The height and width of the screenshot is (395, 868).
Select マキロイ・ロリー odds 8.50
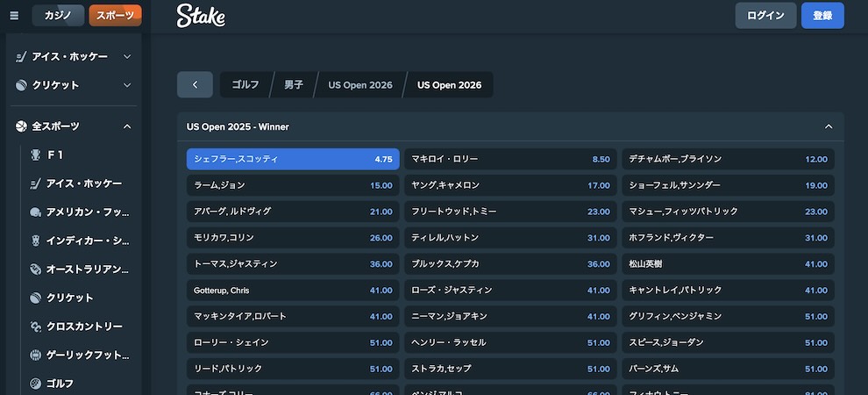(510, 159)
